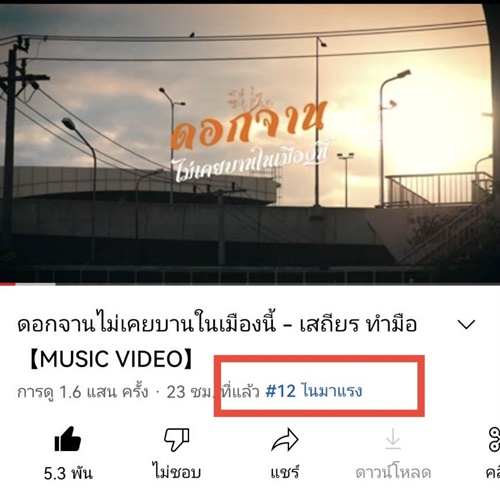Click the upload time 23 ชม. ที่แล้ว
Screen dimensions: 500x490
click(x=213, y=392)
